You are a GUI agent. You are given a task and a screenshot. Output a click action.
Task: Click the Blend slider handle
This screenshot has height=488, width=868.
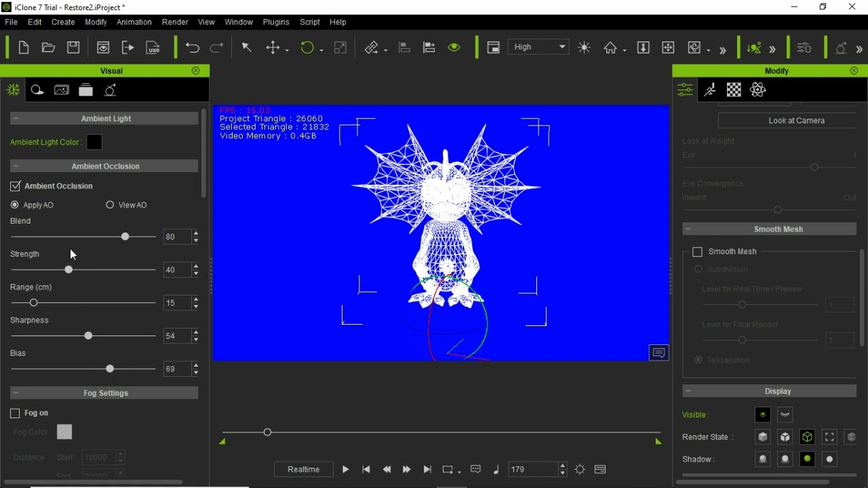click(x=125, y=237)
